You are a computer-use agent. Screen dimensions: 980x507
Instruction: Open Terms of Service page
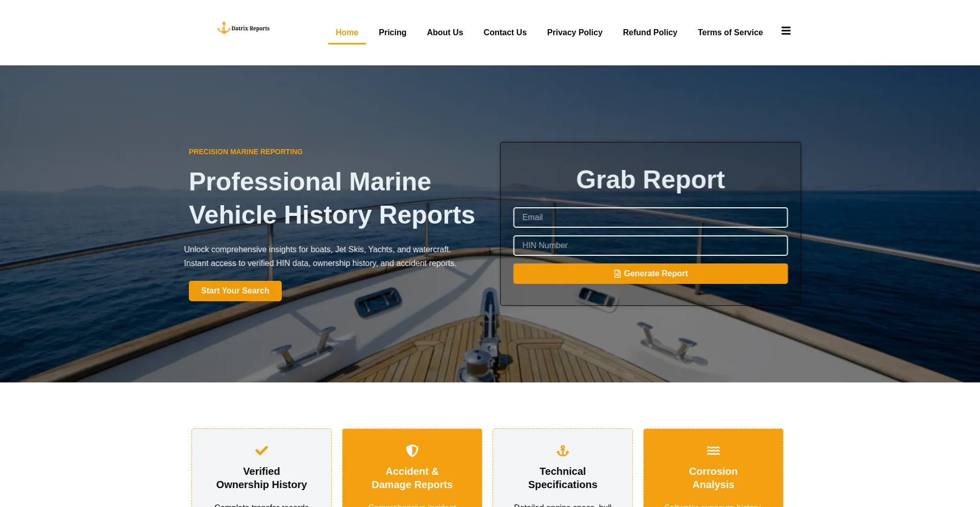[x=730, y=32]
